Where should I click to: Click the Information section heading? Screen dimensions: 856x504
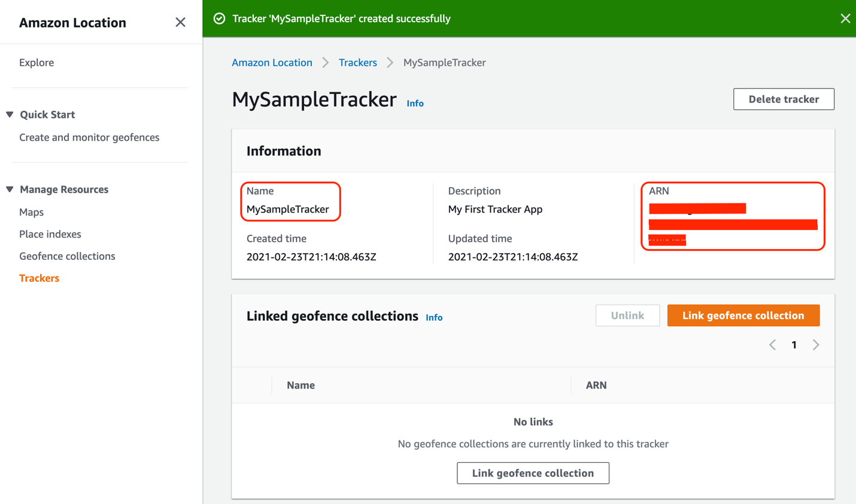tap(284, 151)
